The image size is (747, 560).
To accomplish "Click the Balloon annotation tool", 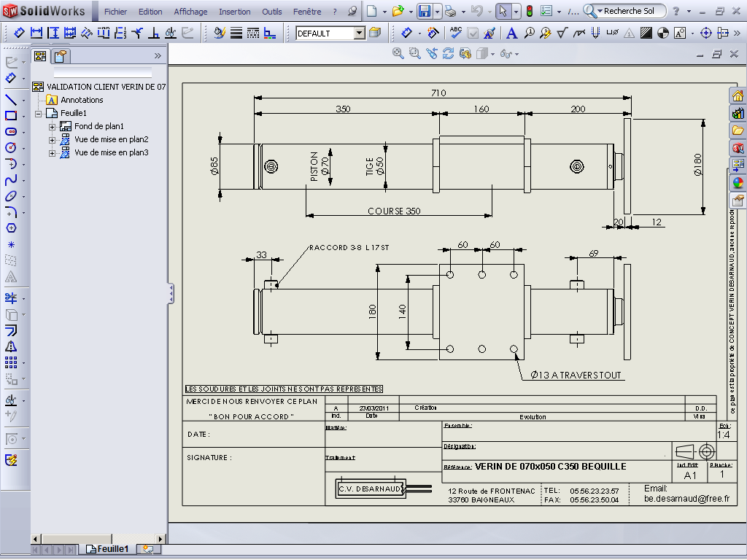I will [x=529, y=33].
